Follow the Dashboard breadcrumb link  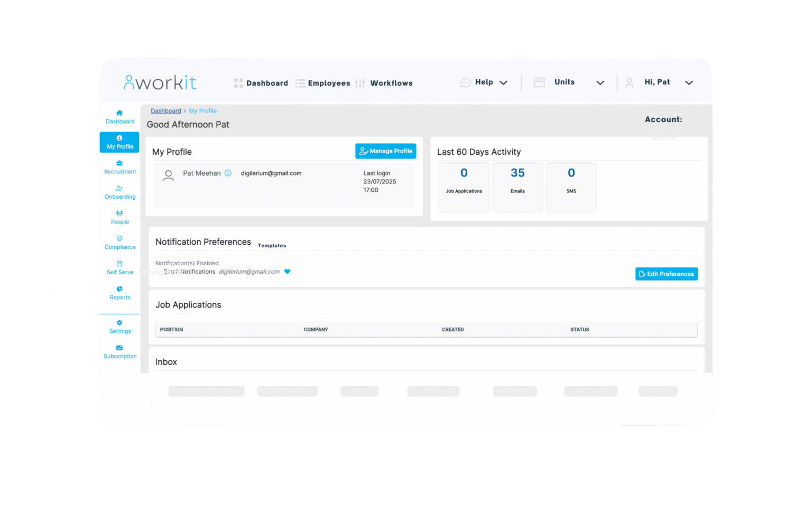(165, 110)
